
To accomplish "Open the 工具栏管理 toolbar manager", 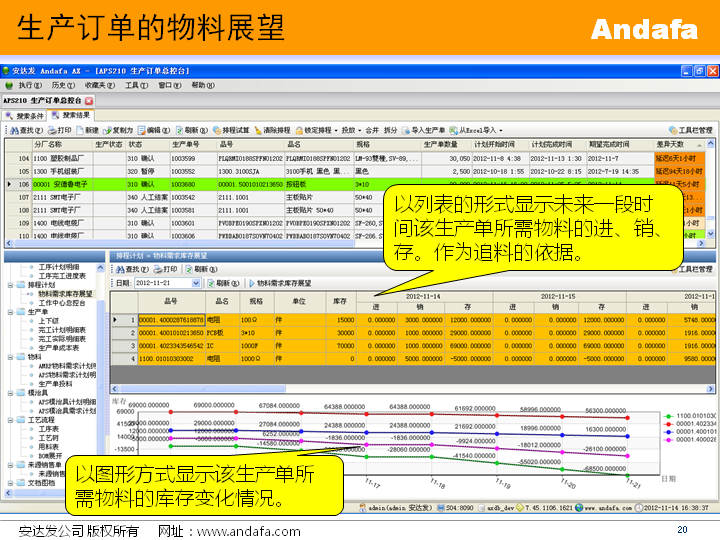I will coord(690,130).
